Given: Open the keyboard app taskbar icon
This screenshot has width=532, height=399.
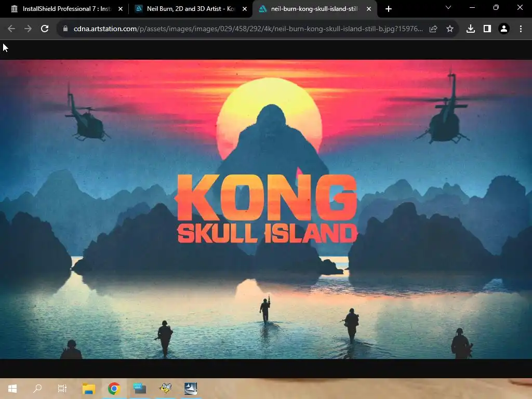Looking at the screenshot, I should pos(139,389).
